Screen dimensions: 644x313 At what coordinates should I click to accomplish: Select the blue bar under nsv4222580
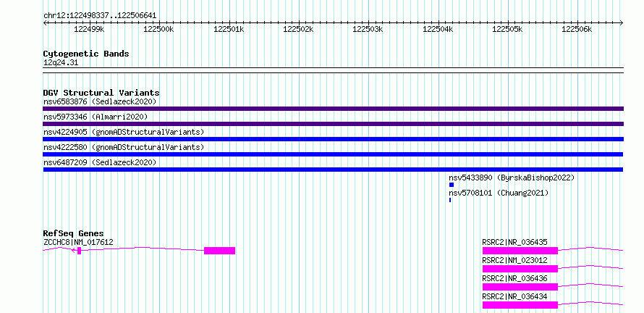click(x=333, y=154)
